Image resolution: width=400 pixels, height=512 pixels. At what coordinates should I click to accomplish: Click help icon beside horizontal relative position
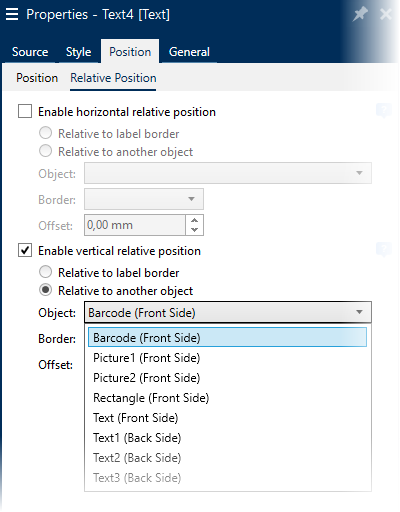click(383, 111)
